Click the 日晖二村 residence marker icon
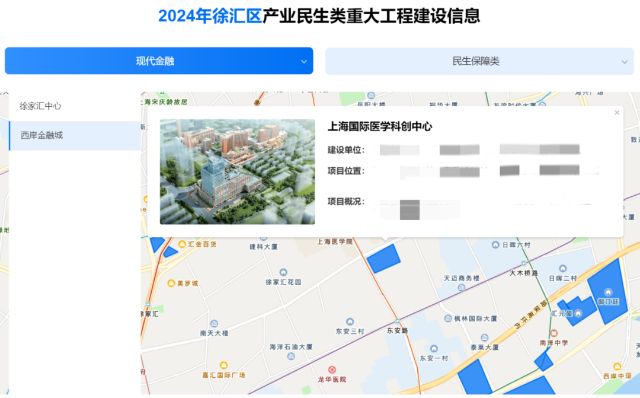The image size is (640, 398). [x=562, y=269]
